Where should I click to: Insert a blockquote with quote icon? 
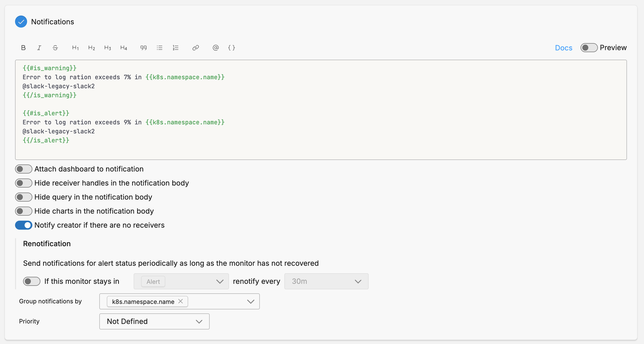[143, 48]
